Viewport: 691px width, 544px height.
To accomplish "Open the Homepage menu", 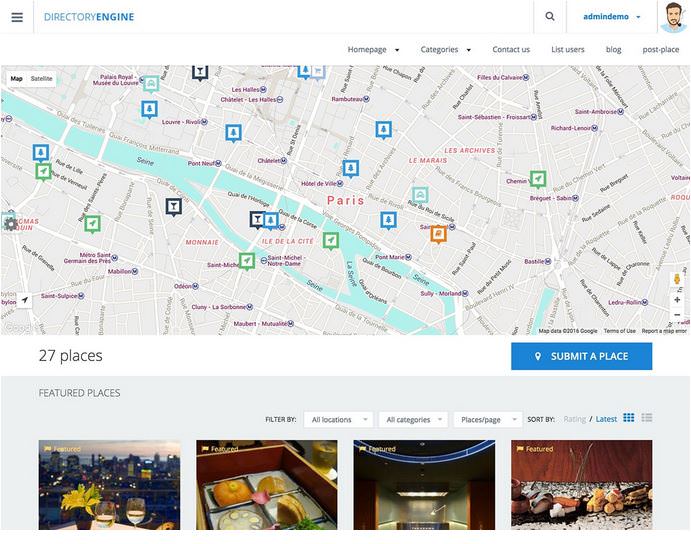I will [367, 49].
